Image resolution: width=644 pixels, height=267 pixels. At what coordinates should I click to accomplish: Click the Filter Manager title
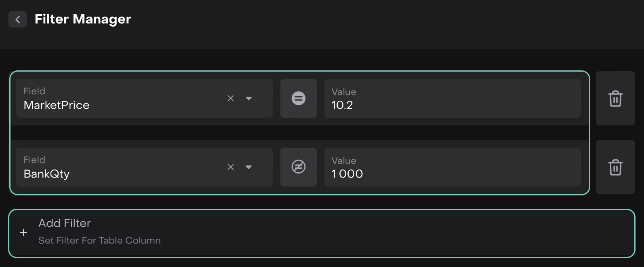tap(83, 19)
